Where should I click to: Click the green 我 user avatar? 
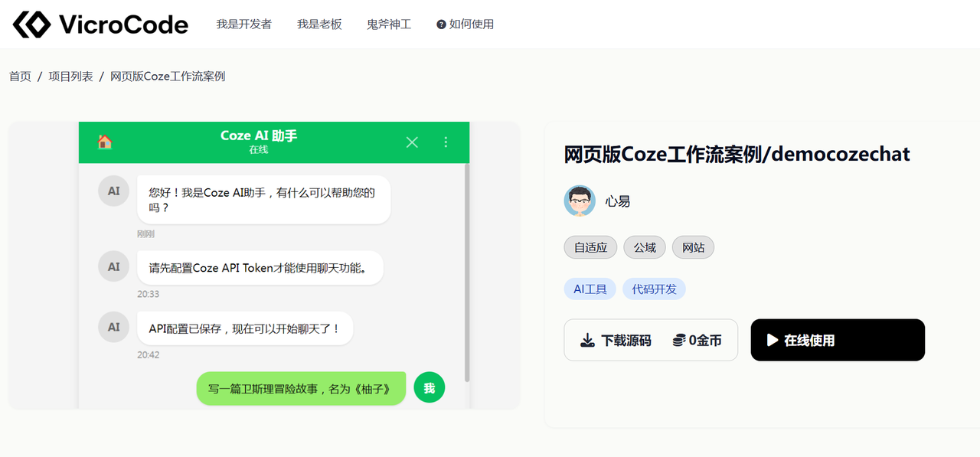click(430, 388)
